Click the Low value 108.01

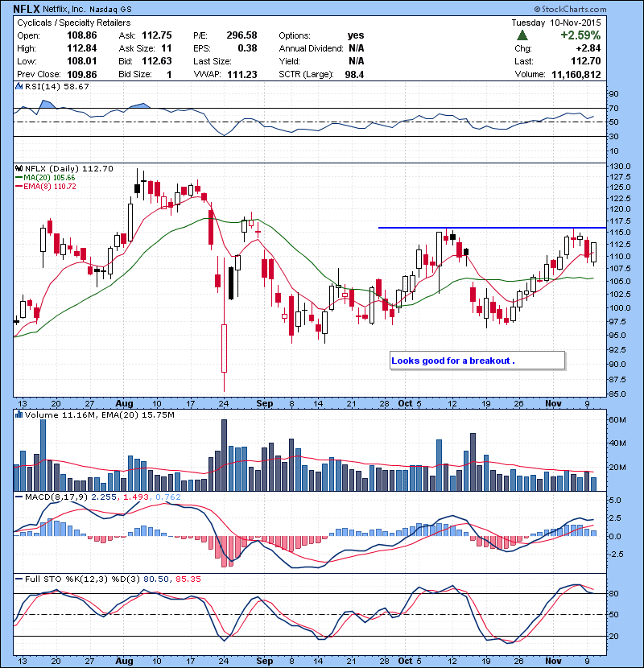click(82, 61)
